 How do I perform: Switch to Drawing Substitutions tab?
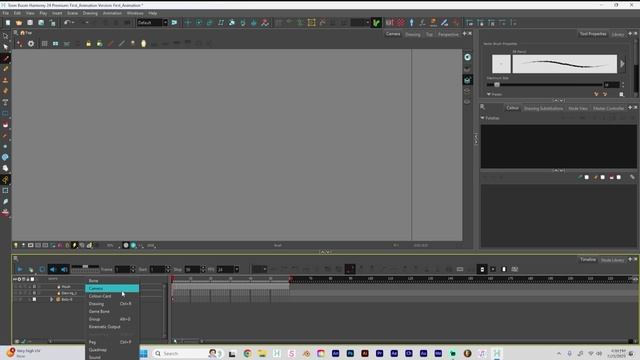[543, 109]
